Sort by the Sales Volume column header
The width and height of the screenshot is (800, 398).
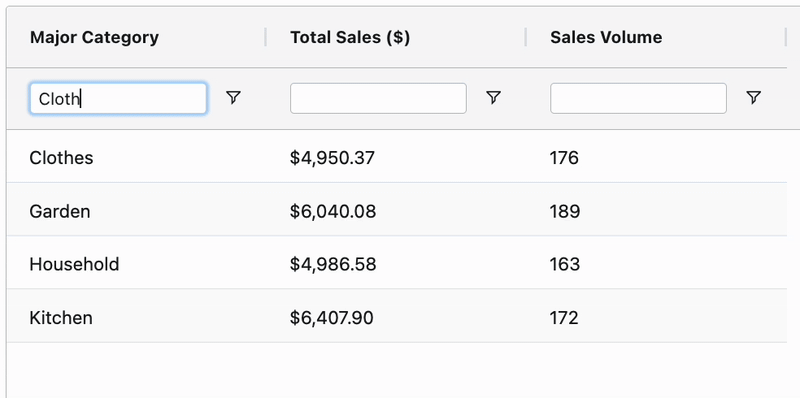coord(606,37)
